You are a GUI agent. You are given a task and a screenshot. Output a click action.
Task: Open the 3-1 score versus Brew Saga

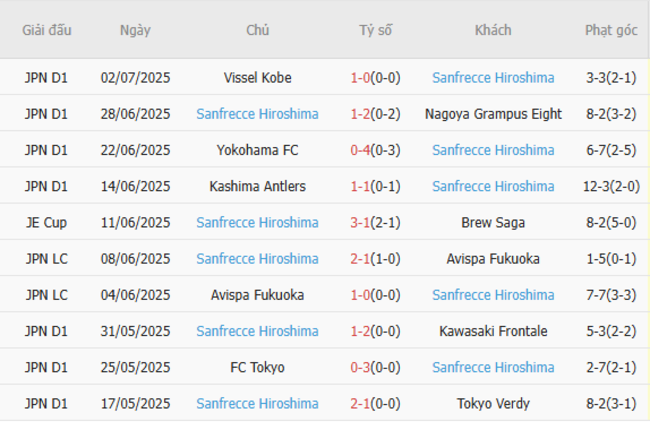pyautogui.click(x=361, y=222)
